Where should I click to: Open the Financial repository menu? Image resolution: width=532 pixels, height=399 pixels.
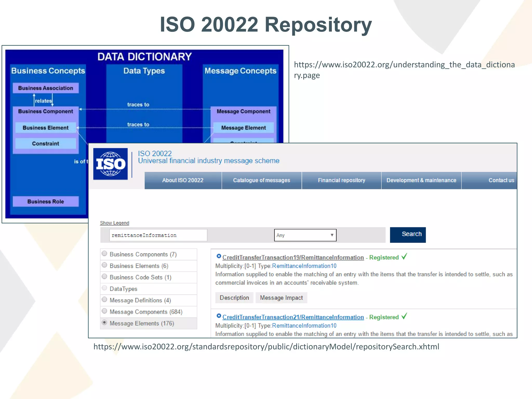click(342, 180)
